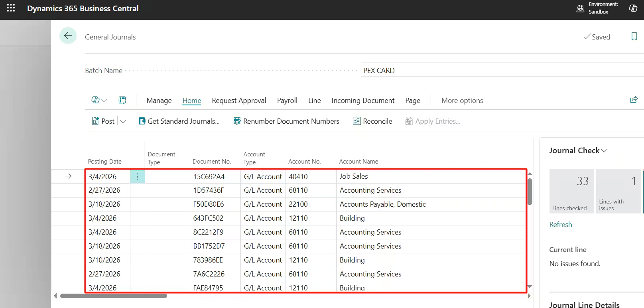Open the Copilot dropdown in action bar
Viewport: 644px width, 308px height.
(99, 100)
